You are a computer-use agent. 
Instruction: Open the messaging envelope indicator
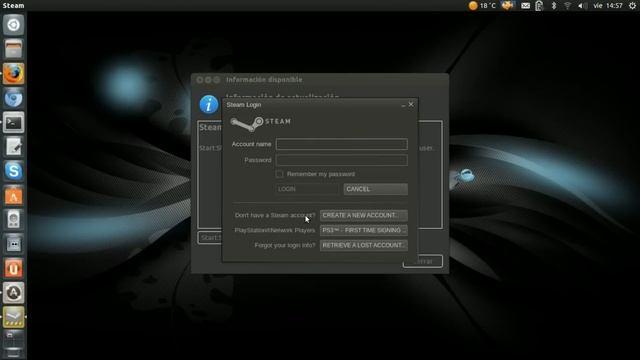(x=526, y=6)
